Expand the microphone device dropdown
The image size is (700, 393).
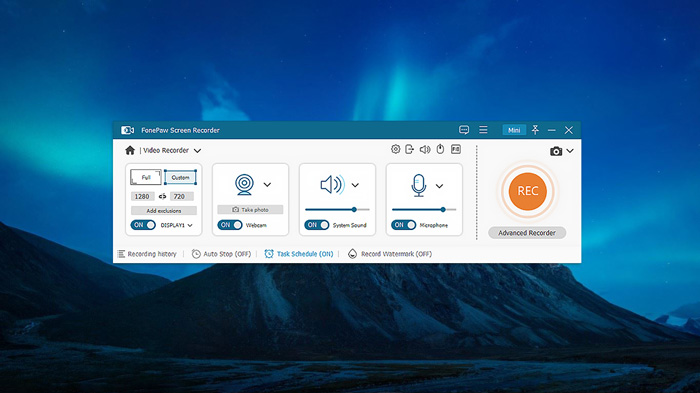pyautogui.click(x=439, y=186)
